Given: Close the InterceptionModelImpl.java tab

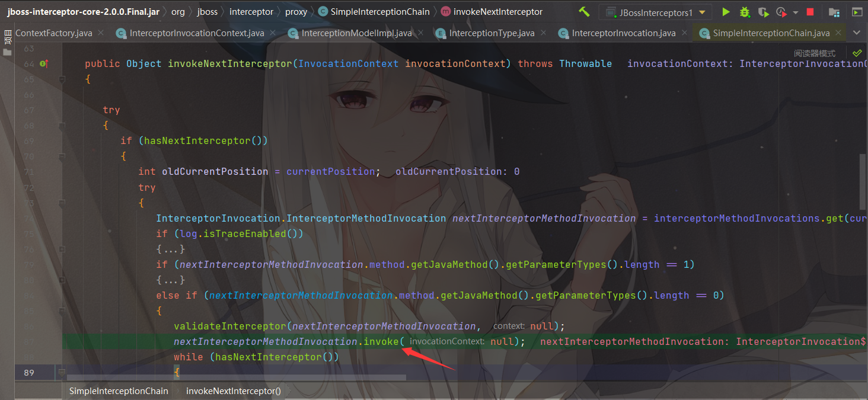Looking at the screenshot, I should click(x=420, y=33).
